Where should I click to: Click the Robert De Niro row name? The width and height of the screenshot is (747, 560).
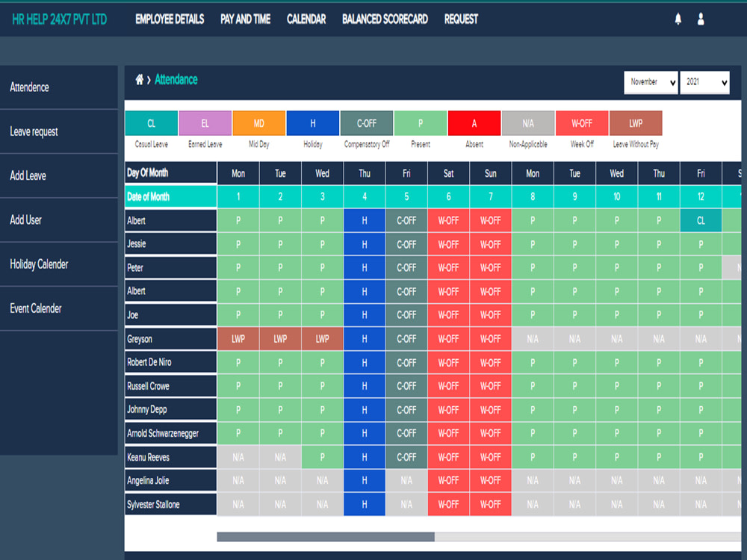tap(170, 362)
